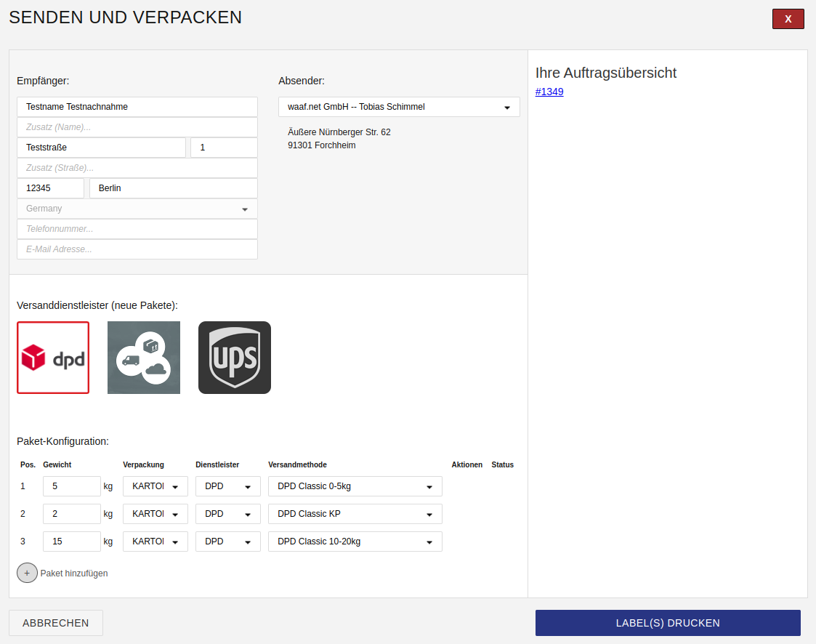Click the sender address line Äußere Nürnberger Str. 62

click(x=339, y=132)
